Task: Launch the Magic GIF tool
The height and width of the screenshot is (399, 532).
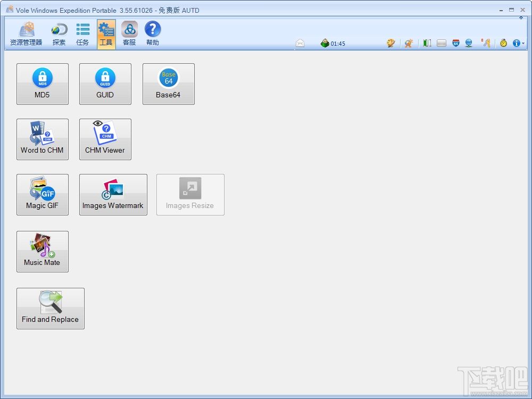Action: tap(43, 195)
